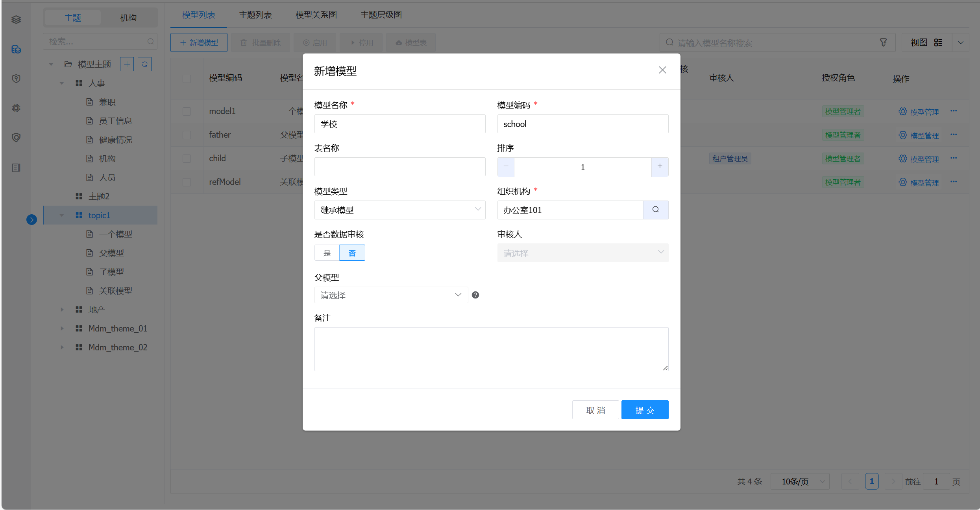Collapse the topic1 tree node

click(62, 215)
